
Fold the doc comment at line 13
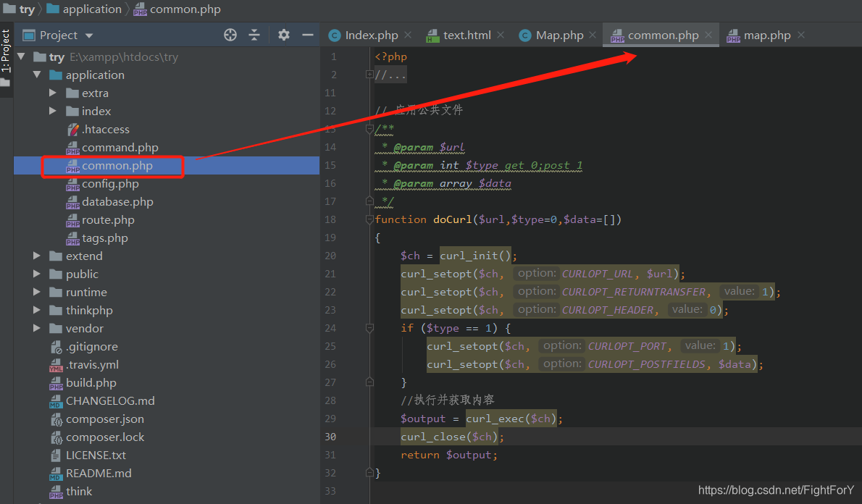point(369,129)
